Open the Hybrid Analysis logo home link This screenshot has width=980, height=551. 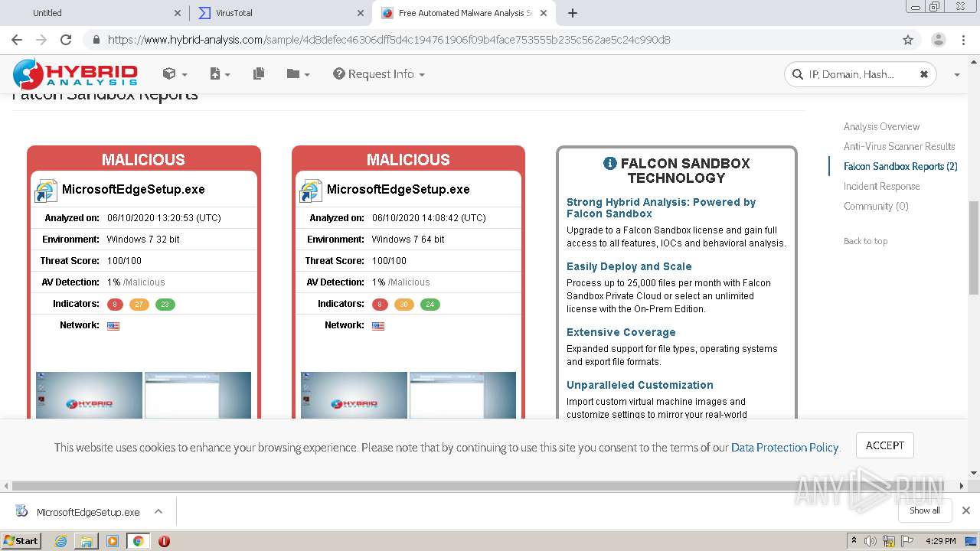click(75, 73)
